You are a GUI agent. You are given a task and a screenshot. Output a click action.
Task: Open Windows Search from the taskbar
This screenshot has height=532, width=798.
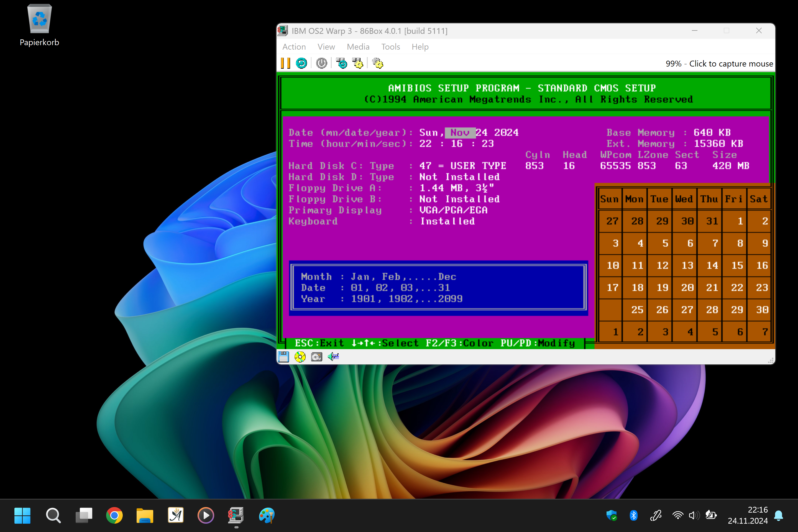pos(53,515)
